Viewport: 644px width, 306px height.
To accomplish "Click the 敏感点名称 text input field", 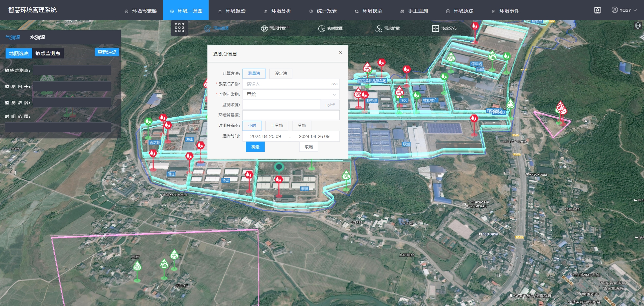I will (x=287, y=84).
